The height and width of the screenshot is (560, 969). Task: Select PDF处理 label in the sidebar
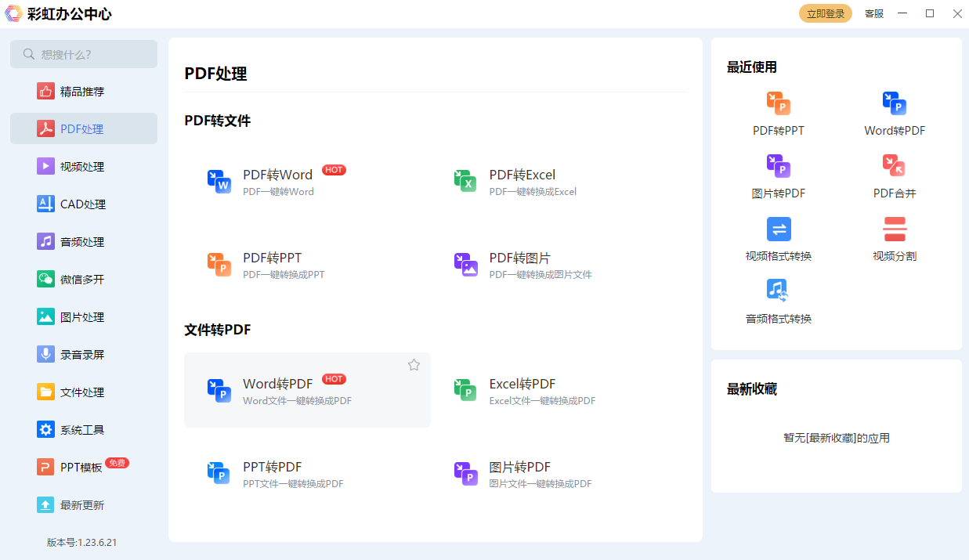[x=82, y=129]
